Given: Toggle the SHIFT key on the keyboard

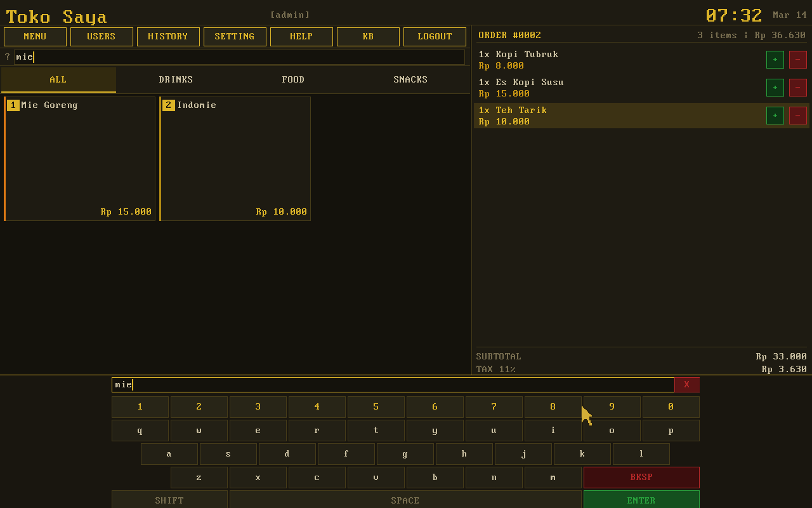Looking at the screenshot, I should pos(169,500).
